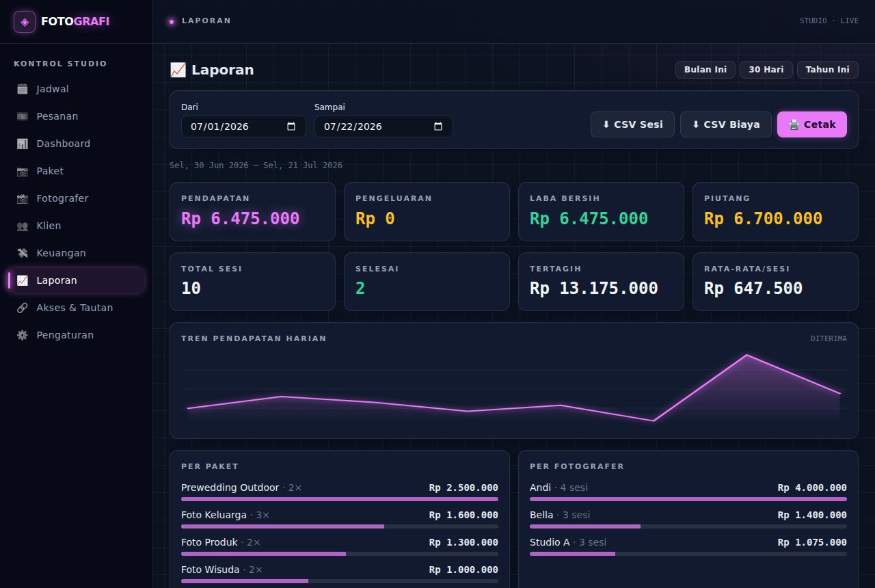Viewport: 875px width, 588px height.
Task: Open the Sampai date calendar picker
Action: tap(438, 126)
